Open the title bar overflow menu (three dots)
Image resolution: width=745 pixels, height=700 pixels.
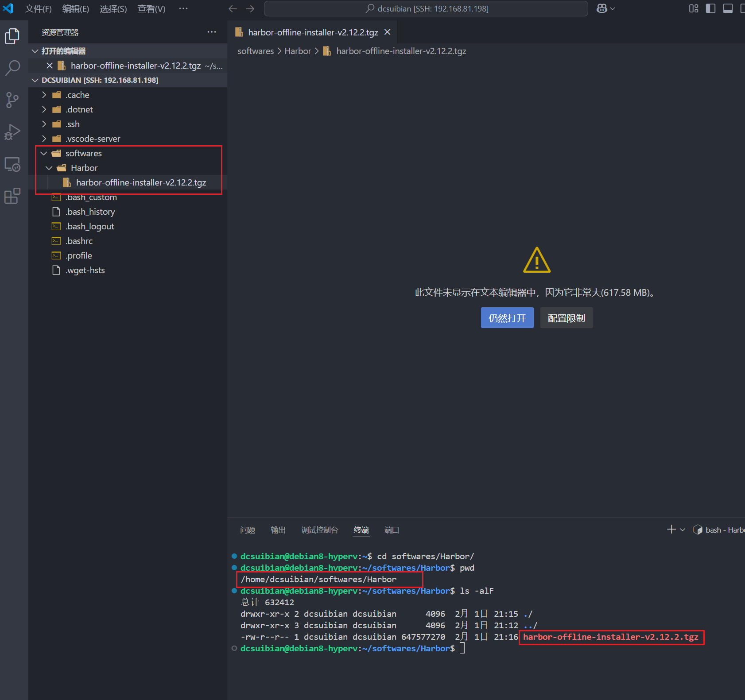tap(183, 9)
